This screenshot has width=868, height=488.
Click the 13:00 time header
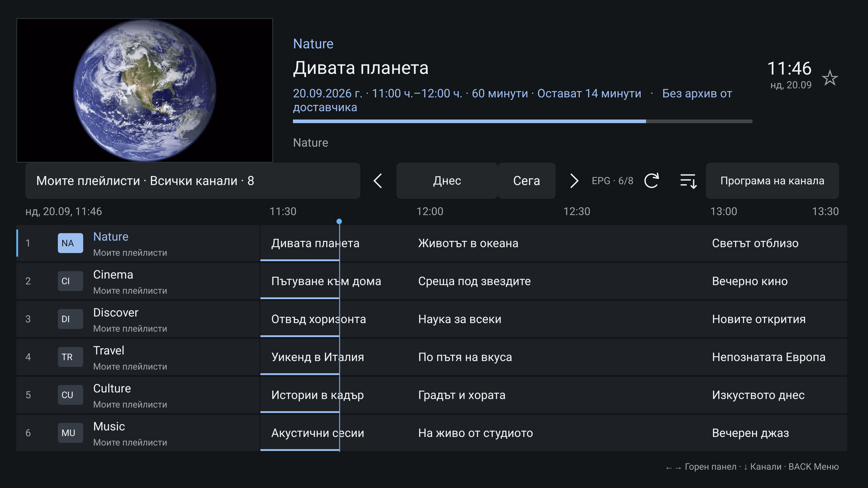[x=724, y=211]
